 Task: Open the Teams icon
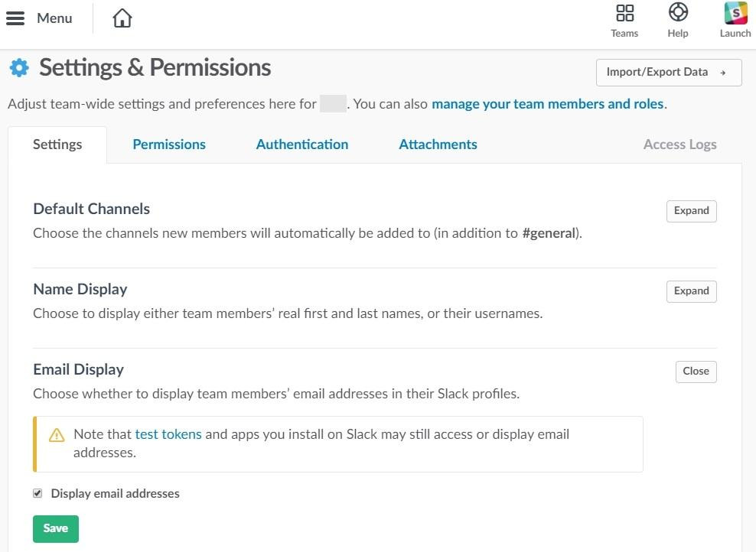624,13
